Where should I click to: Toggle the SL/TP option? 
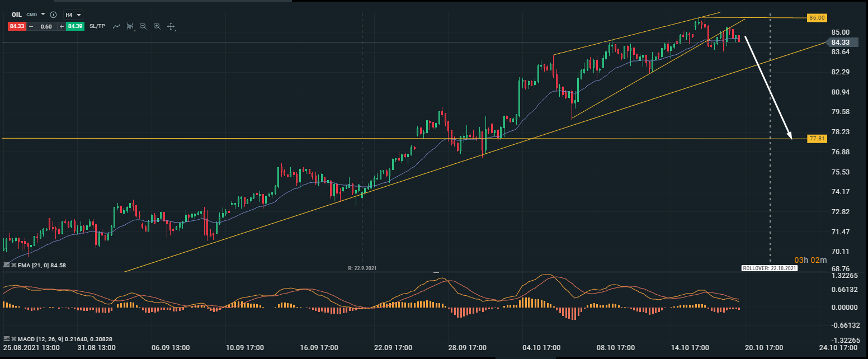(97, 26)
